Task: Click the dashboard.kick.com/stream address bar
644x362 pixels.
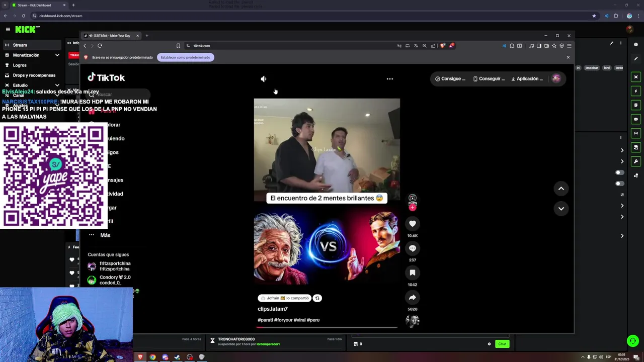Action: coord(312,16)
